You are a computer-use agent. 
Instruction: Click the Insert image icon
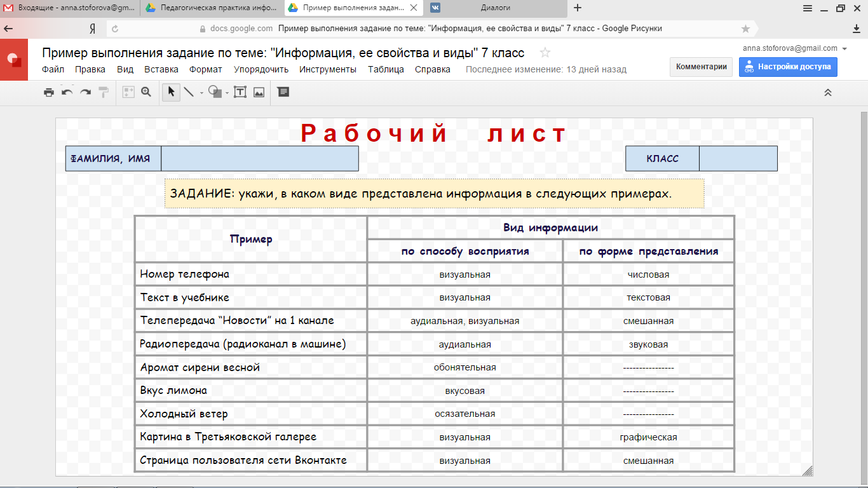(259, 92)
